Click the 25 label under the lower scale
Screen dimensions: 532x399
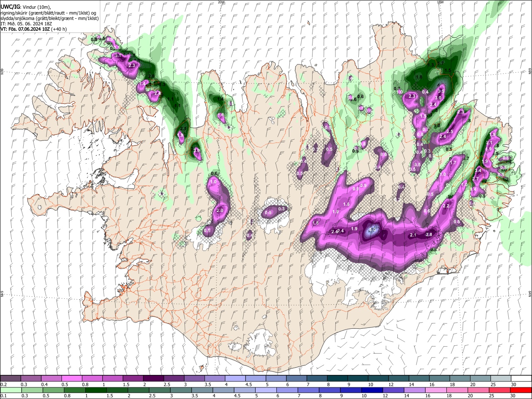click(492, 396)
